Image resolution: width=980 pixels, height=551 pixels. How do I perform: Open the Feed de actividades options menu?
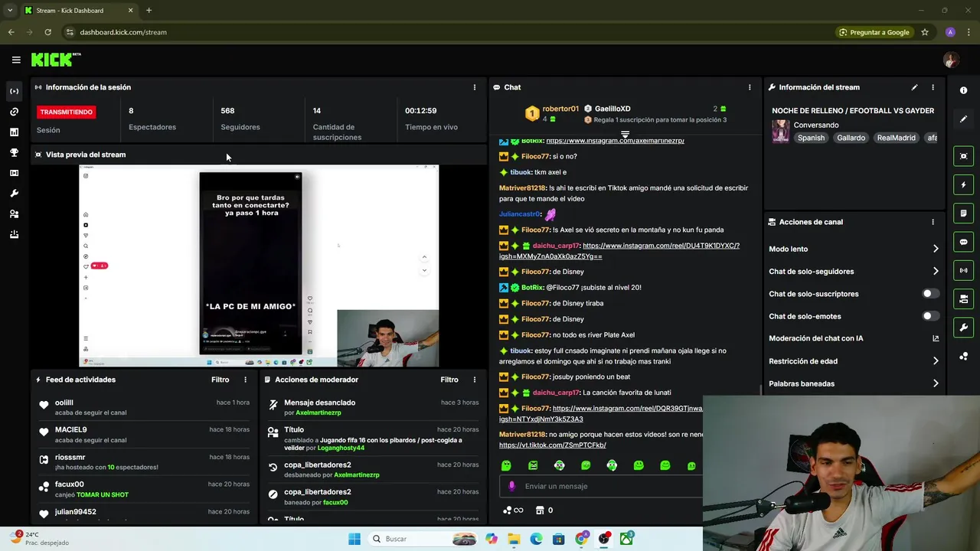point(245,380)
